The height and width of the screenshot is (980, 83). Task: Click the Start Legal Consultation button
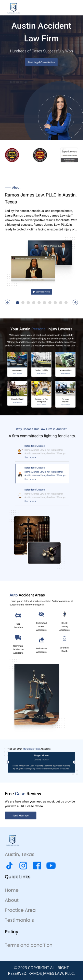41,62
